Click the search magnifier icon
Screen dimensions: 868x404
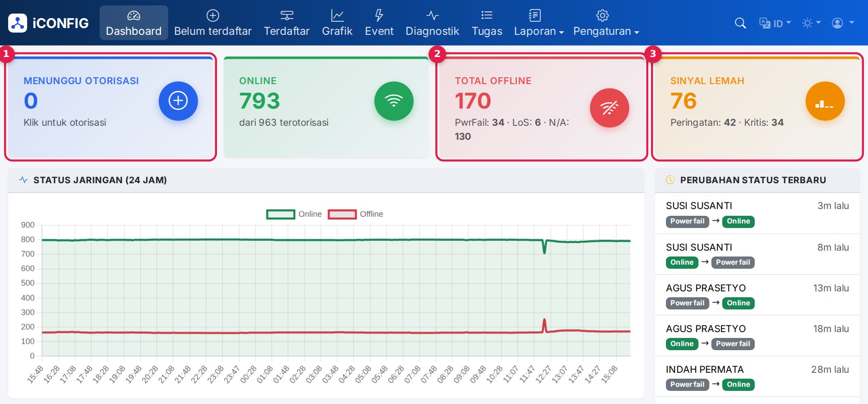740,23
